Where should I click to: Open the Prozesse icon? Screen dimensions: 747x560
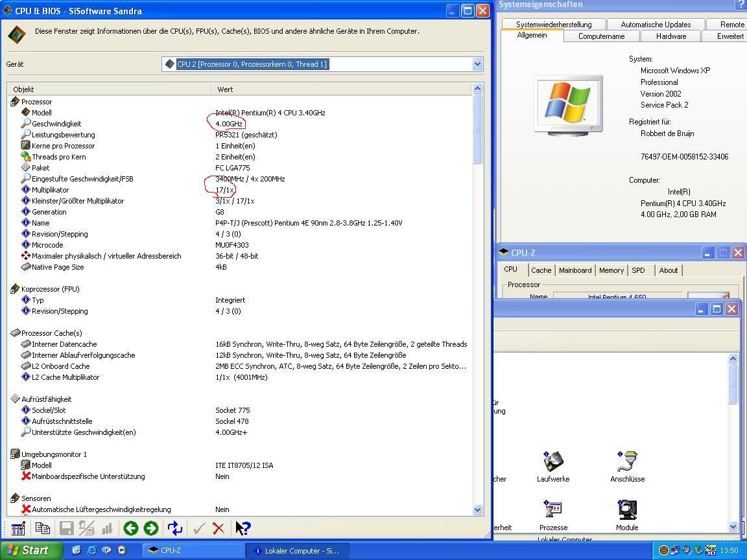553,509
